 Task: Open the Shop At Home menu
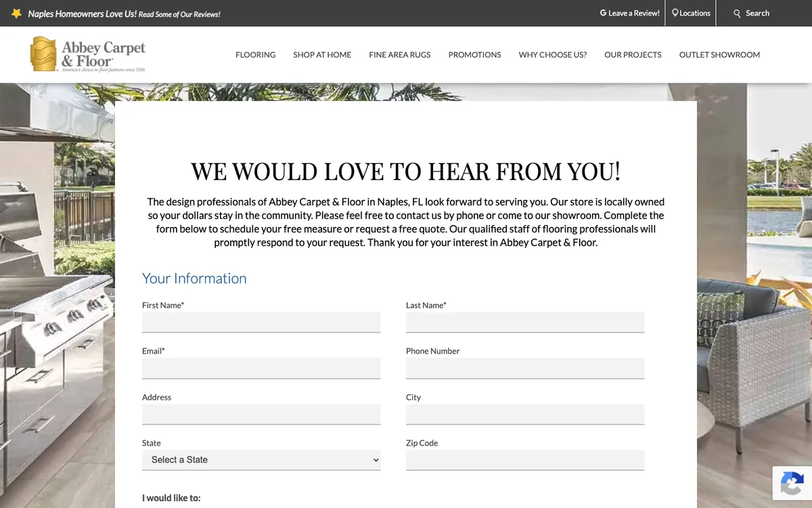[322, 55]
